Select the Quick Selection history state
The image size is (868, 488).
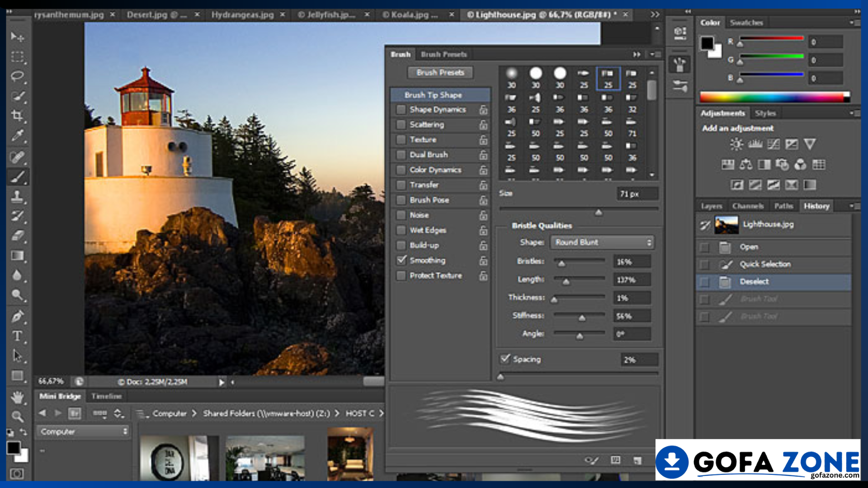774,264
